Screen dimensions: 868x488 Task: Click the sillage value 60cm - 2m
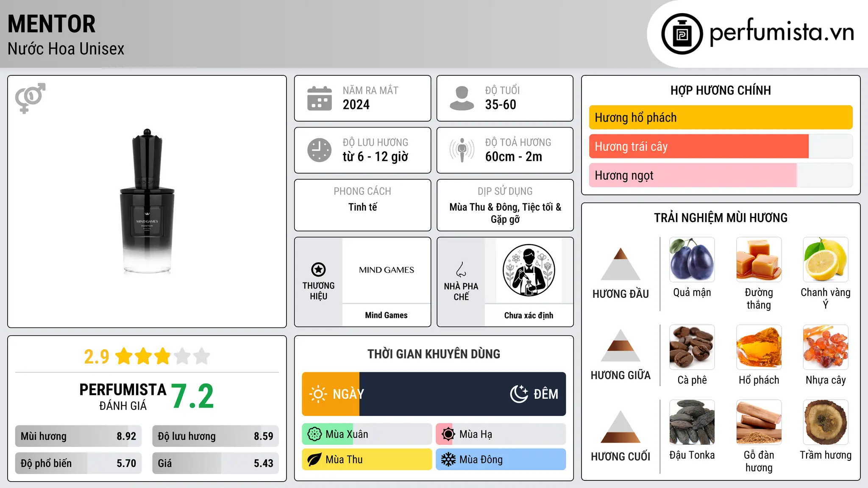[x=514, y=157]
